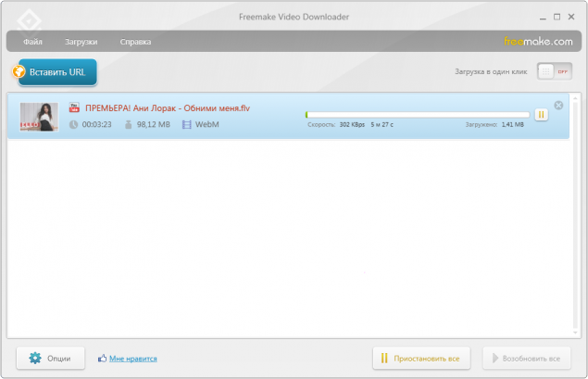Screen dimensions: 588x379
Task: Follow the Мне нравится link
Action: tap(133, 359)
